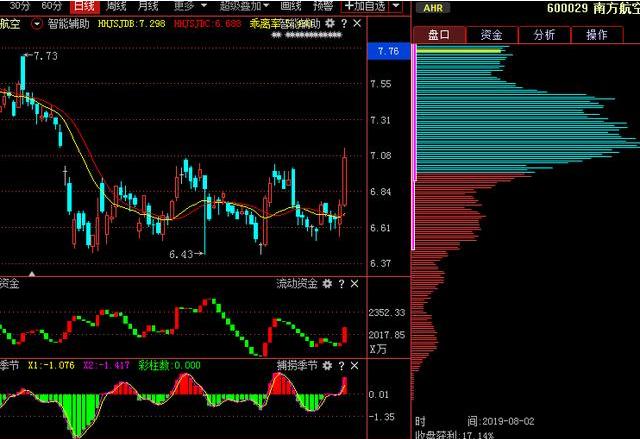Image resolution: width=640 pixels, height=439 pixels.
Task: Click the 7.55 price axis label
Action: 380,84
